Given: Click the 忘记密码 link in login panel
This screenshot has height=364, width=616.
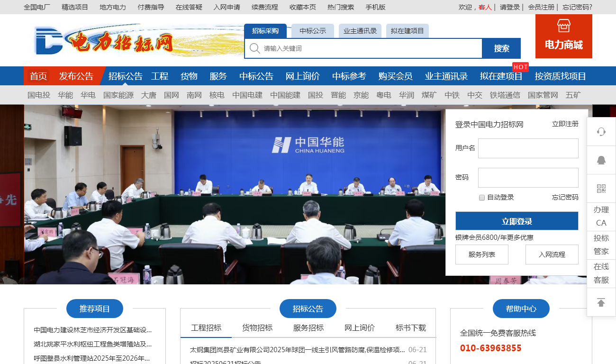Looking at the screenshot, I should click(x=565, y=197).
